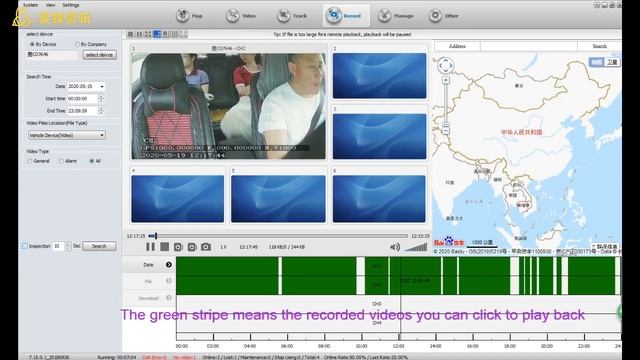Click the arrow next to Download row
The height and width of the screenshot is (360, 640).
click(x=169, y=298)
